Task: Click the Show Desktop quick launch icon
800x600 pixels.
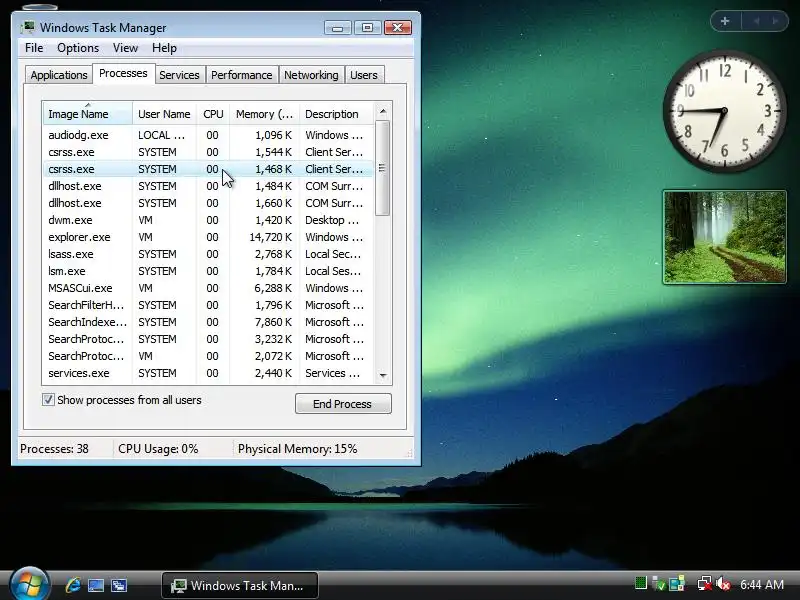Action: point(96,585)
